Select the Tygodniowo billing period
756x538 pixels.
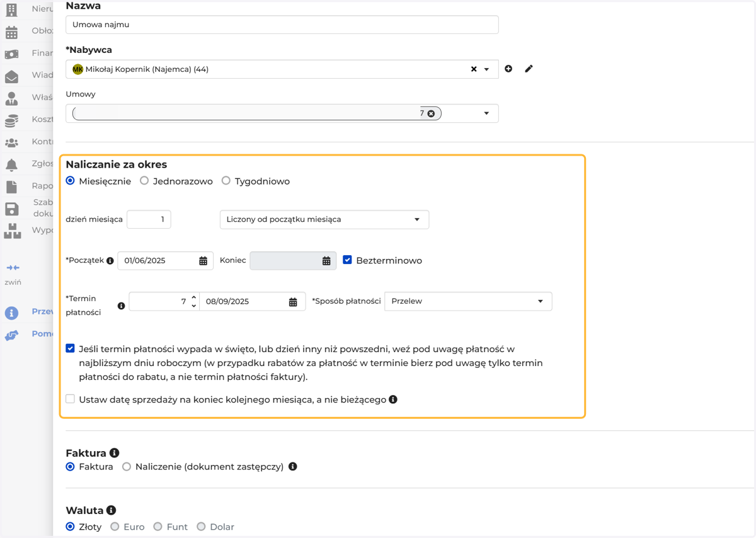(226, 181)
